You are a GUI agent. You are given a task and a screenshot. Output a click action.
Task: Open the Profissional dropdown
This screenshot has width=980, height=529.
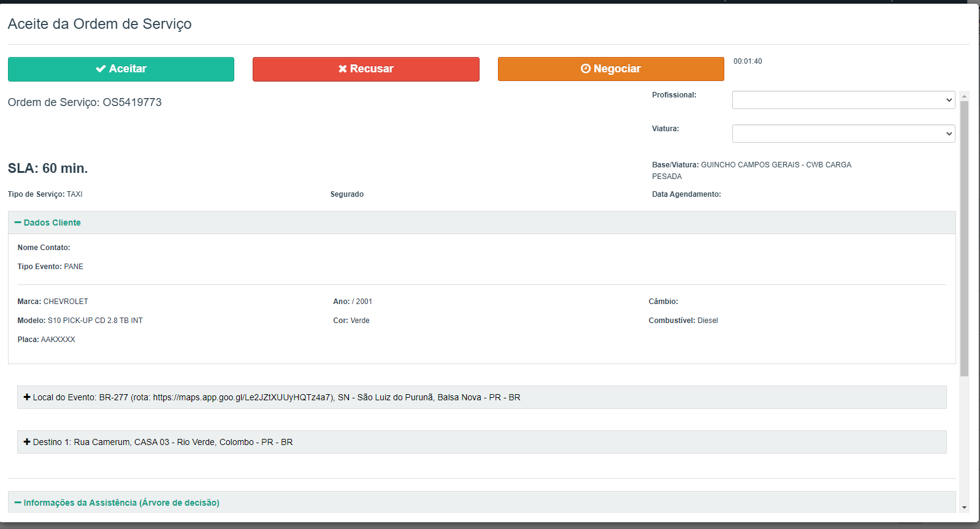pos(843,100)
